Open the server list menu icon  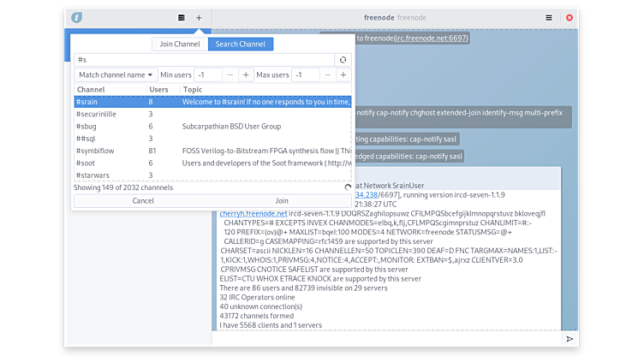tap(181, 17)
